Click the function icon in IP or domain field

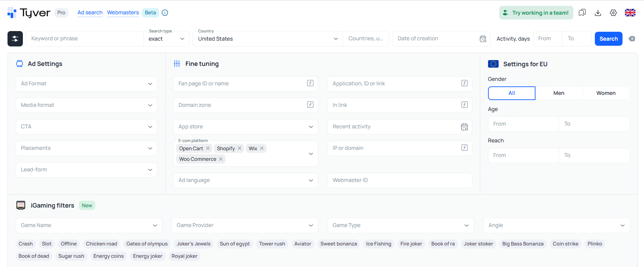(x=464, y=147)
